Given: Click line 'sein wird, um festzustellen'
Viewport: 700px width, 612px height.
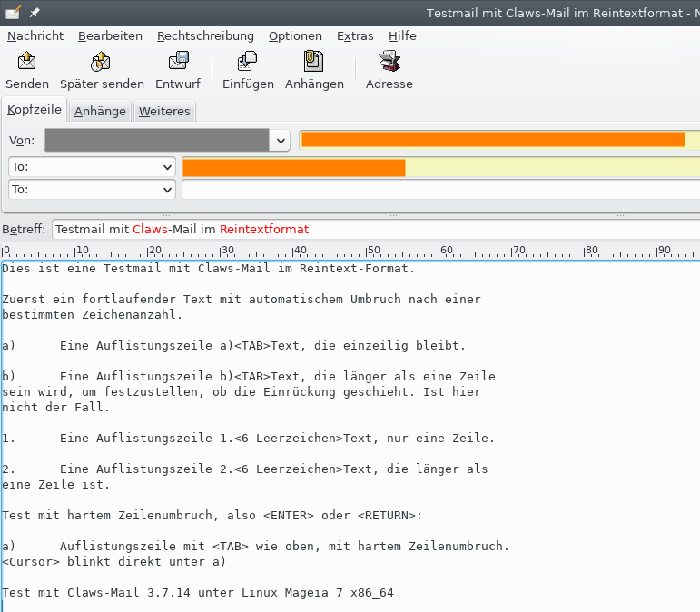Looking at the screenshot, I should 242,392.
